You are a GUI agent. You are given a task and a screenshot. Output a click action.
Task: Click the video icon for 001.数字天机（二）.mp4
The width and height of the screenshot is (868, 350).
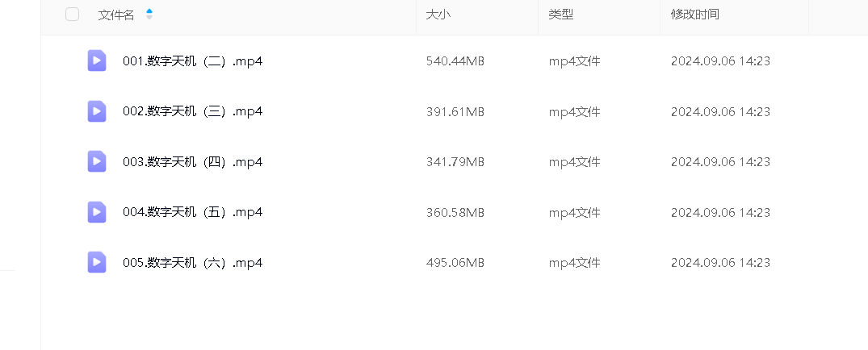97,60
